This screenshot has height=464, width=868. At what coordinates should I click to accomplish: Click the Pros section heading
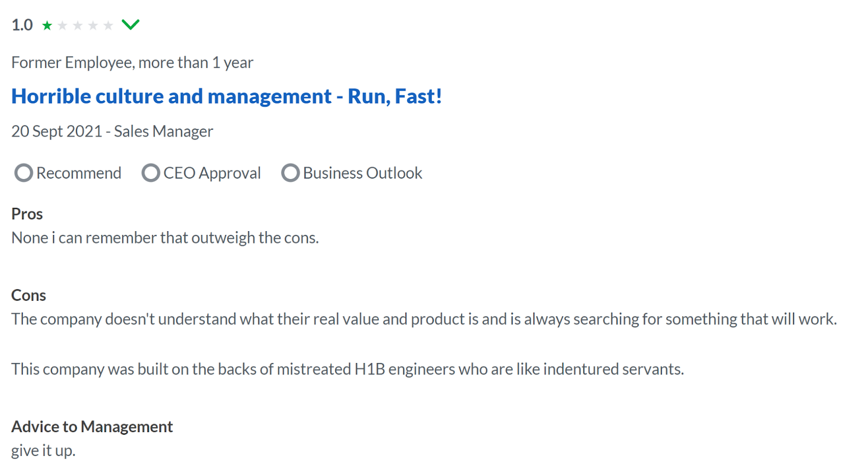coord(27,214)
